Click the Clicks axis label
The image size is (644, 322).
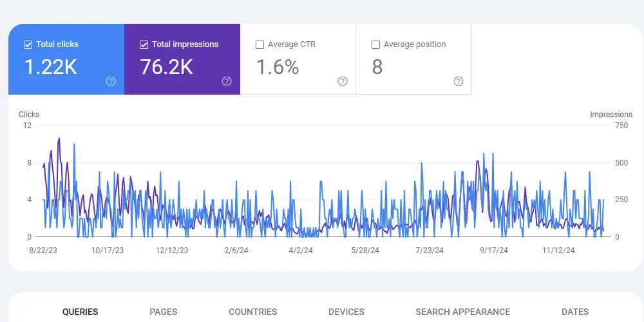pos(29,115)
